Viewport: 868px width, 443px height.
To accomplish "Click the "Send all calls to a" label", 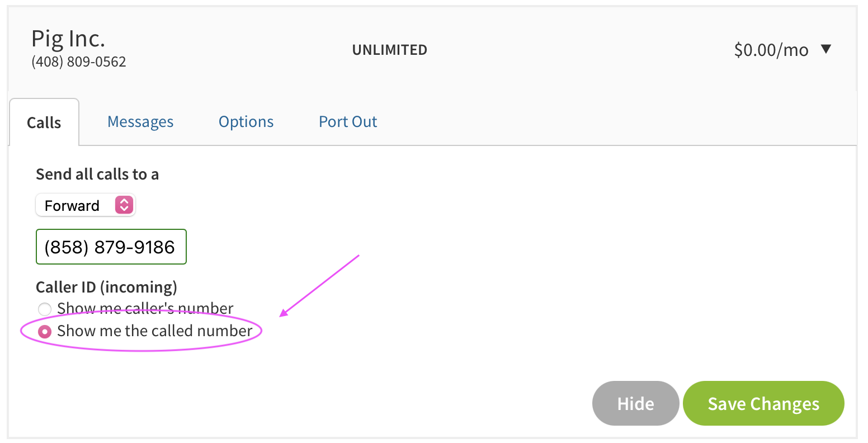I will (97, 174).
